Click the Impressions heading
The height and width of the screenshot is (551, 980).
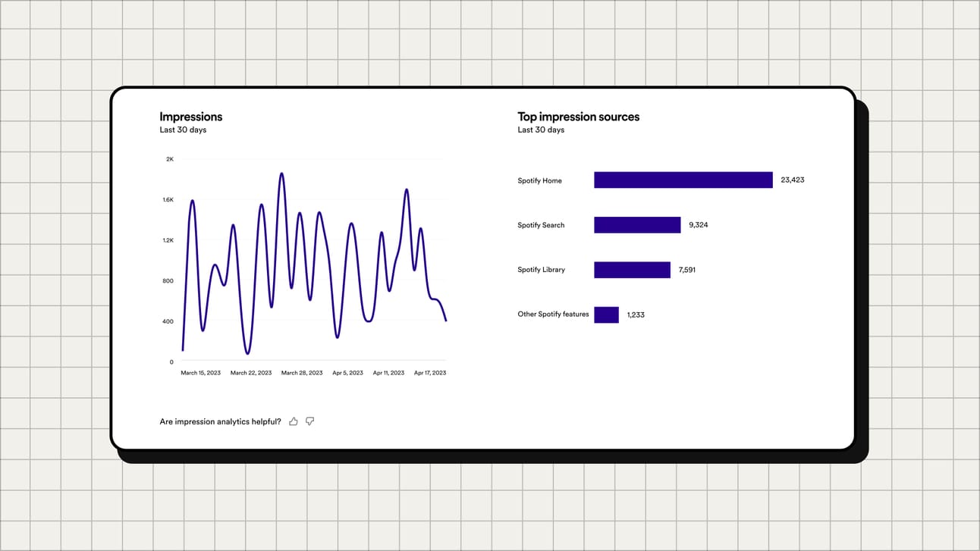[191, 117]
